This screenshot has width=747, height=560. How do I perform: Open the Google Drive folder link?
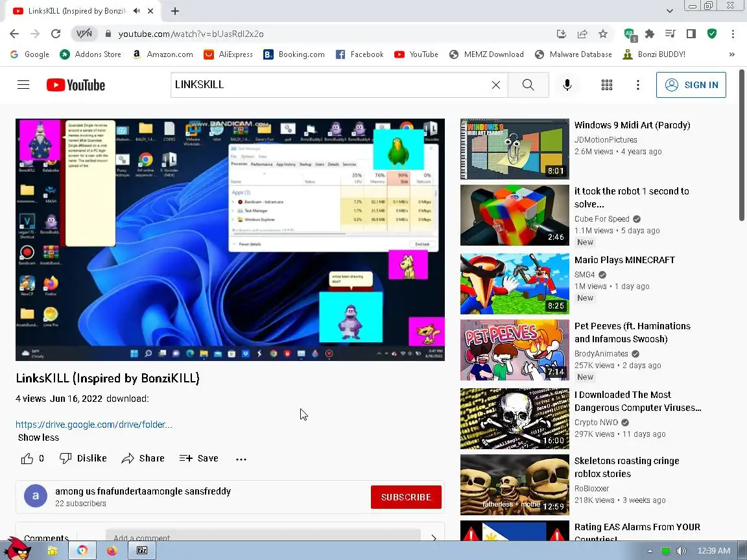click(94, 425)
